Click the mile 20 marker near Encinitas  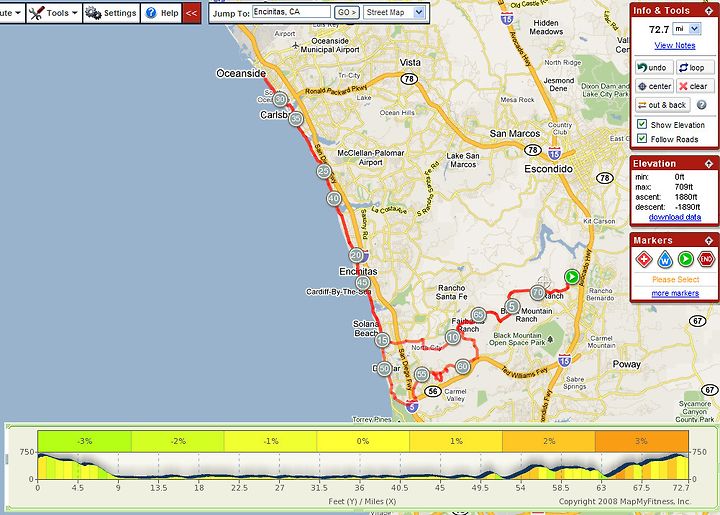(356, 255)
